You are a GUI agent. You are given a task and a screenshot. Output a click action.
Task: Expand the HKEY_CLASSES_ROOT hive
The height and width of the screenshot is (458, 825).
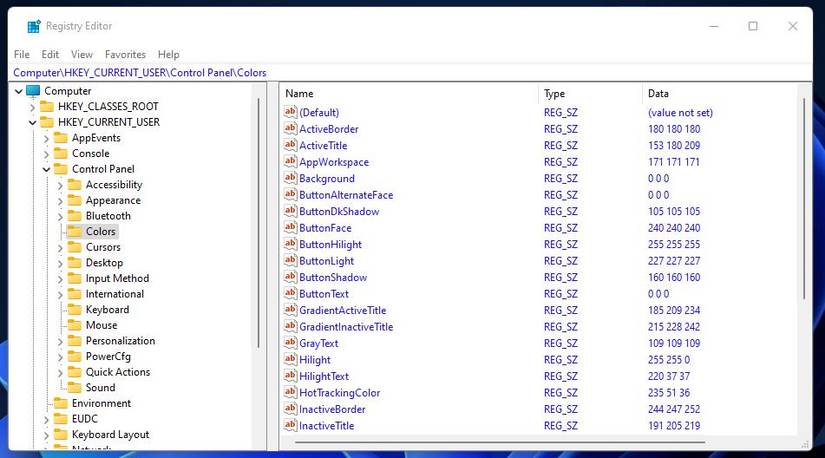click(x=33, y=107)
